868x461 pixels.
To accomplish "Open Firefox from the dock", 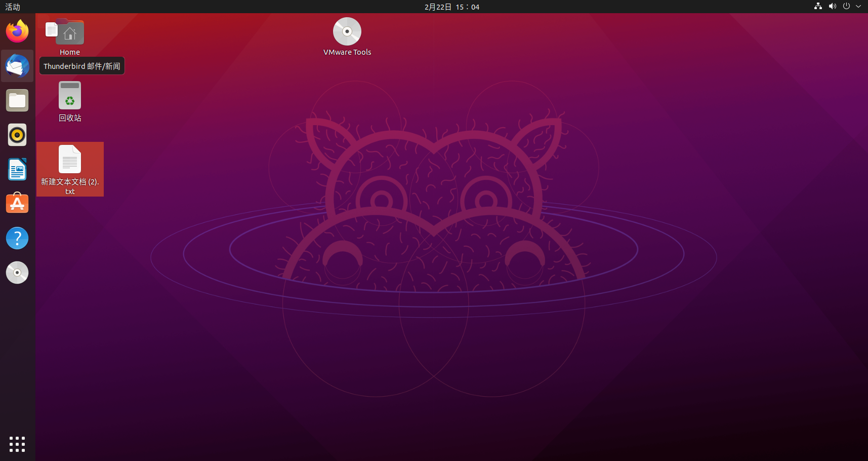I will [17, 31].
